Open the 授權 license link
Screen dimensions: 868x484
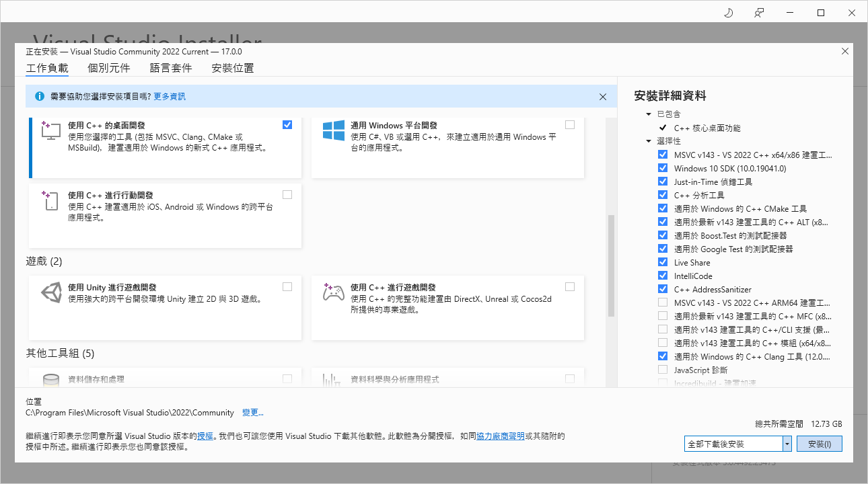click(205, 436)
